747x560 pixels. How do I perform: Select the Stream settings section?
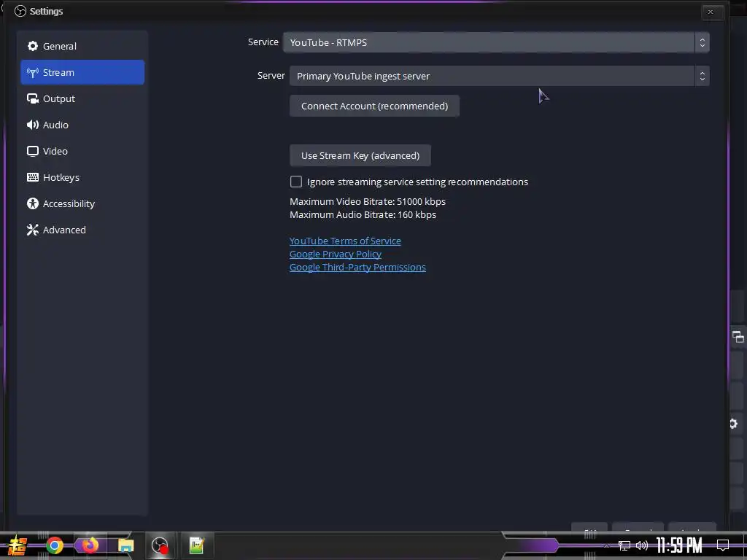82,72
